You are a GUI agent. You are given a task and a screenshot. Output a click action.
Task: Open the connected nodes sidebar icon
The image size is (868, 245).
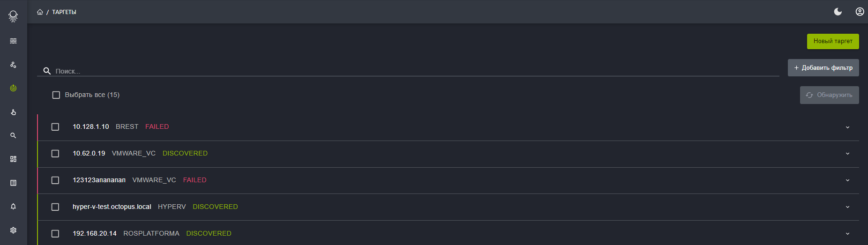coord(13,65)
